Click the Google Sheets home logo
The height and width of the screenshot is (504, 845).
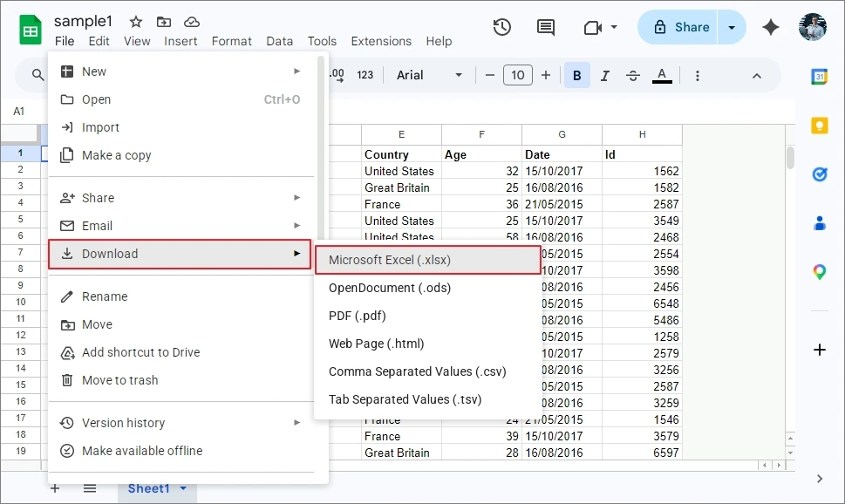coord(31,30)
